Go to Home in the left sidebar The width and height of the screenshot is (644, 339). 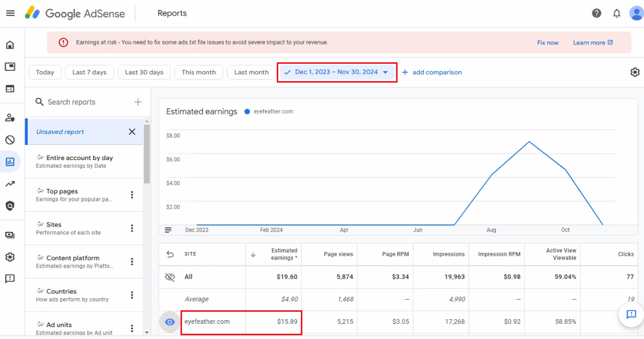(10, 45)
